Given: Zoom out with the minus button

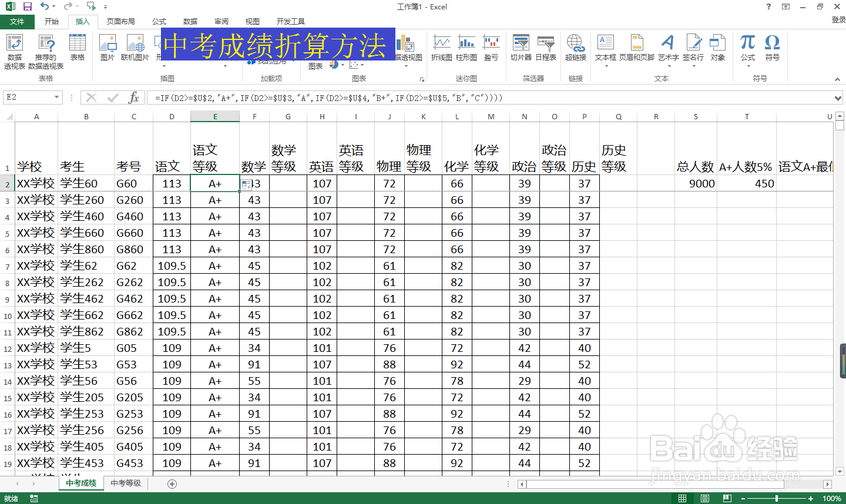Looking at the screenshot, I should point(742,499).
